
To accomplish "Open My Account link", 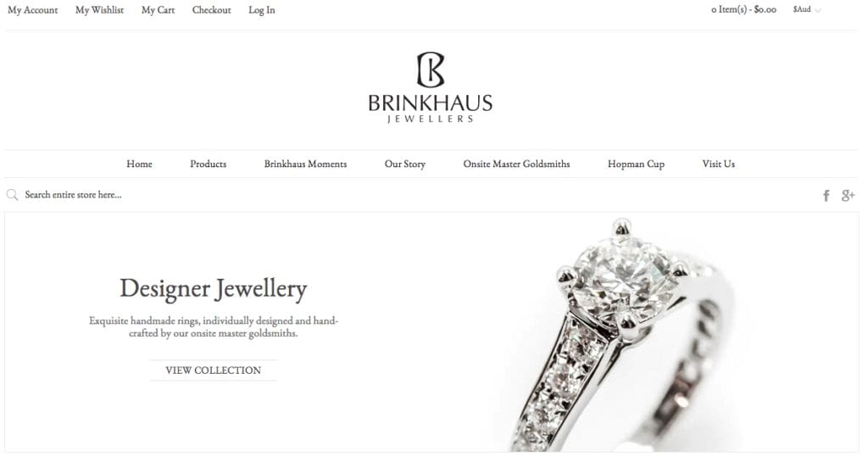I will coord(33,10).
